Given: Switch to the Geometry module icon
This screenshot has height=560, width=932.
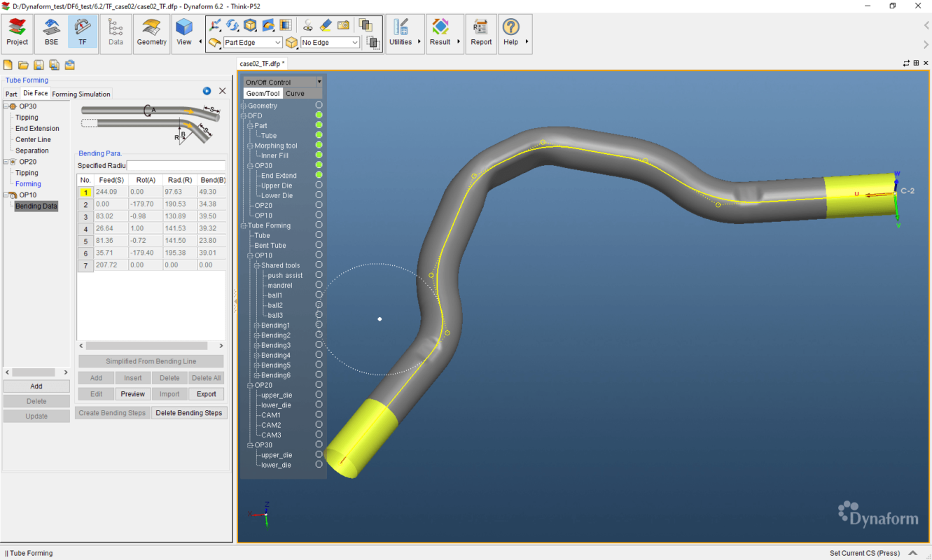Looking at the screenshot, I should [x=151, y=30].
